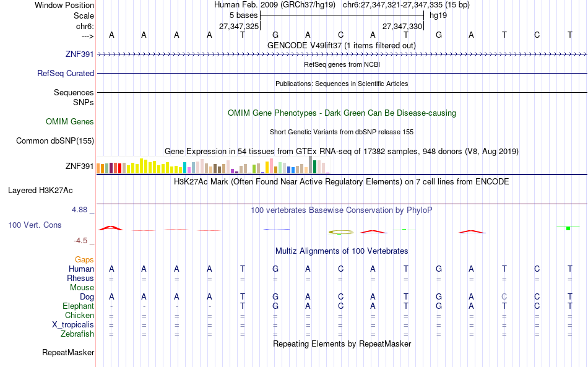
Task: Click the 5 bases scale label
Action: click(x=244, y=15)
